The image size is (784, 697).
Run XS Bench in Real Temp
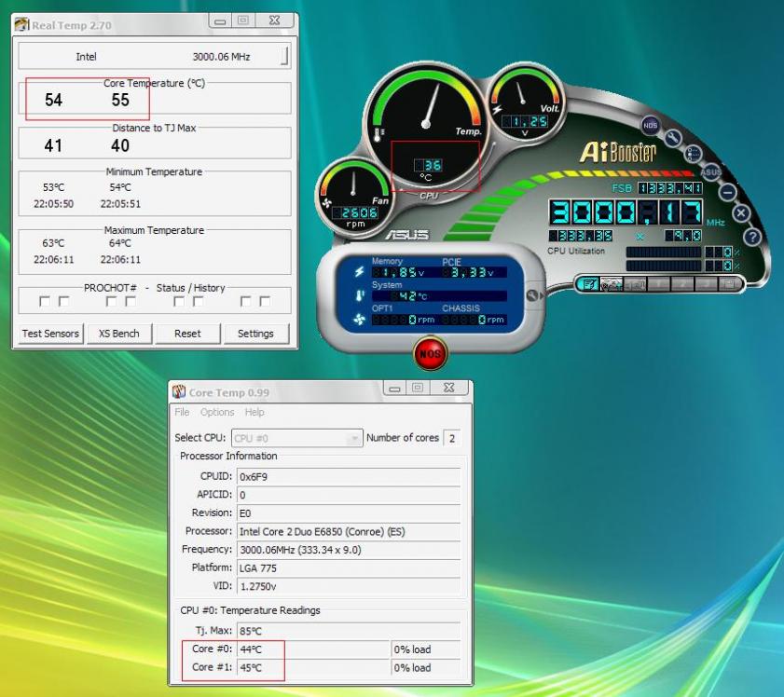(119, 334)
